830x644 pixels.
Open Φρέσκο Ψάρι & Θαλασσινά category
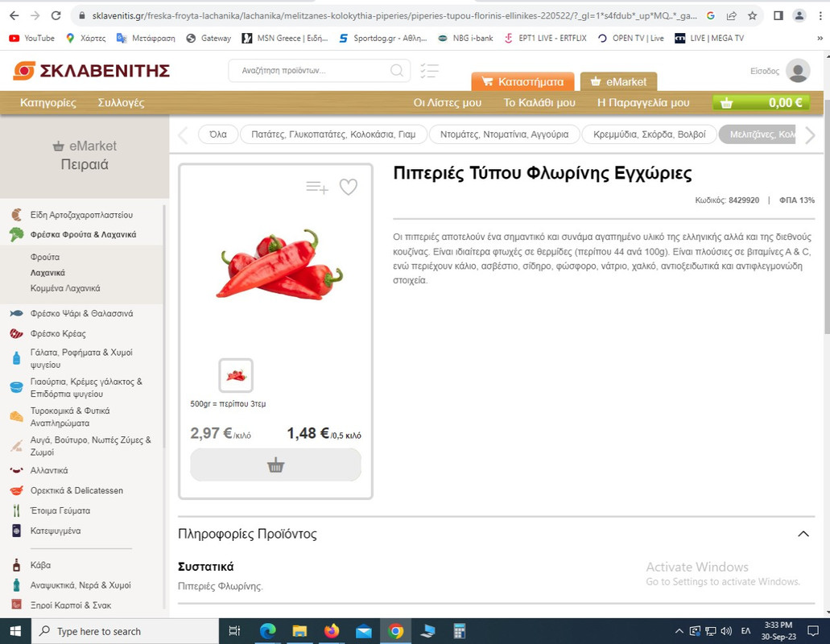pyautogui.click(x=81, y=313)
